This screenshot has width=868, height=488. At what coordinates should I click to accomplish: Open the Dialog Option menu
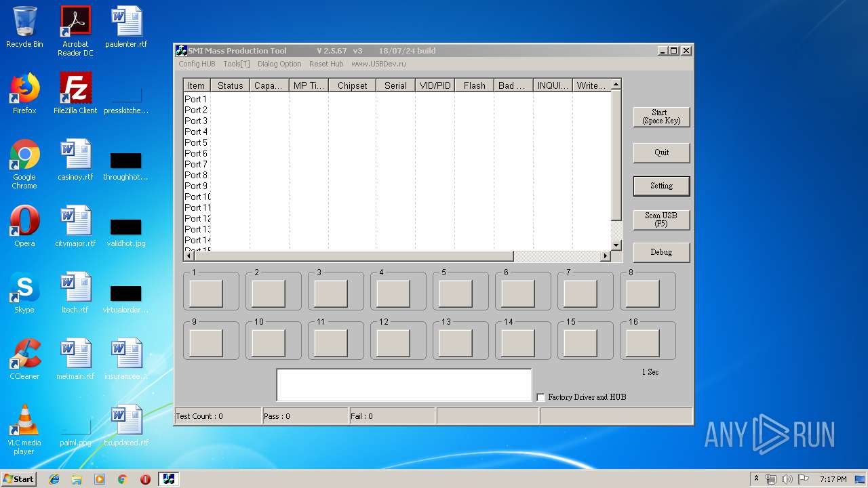coord(279,64)
